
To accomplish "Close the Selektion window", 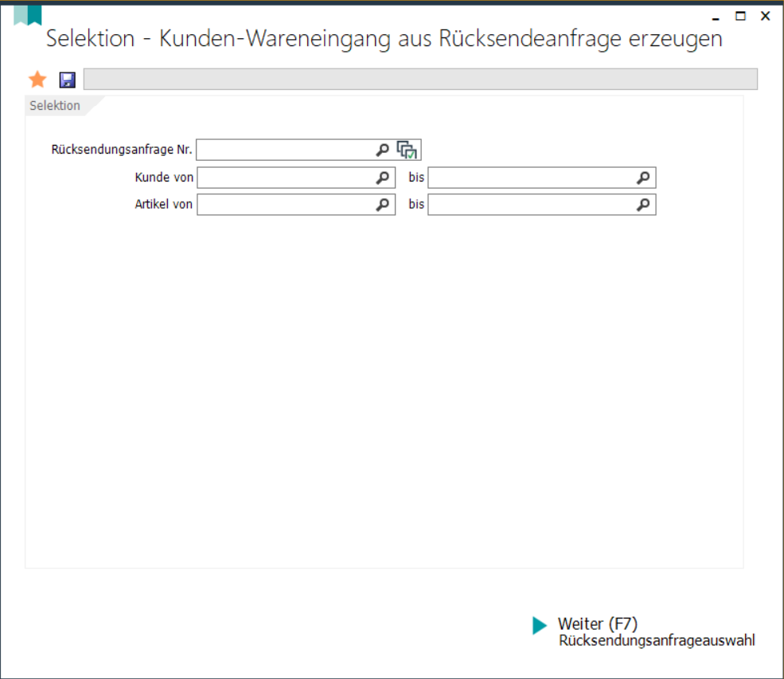I will click(x=765, y=16).
